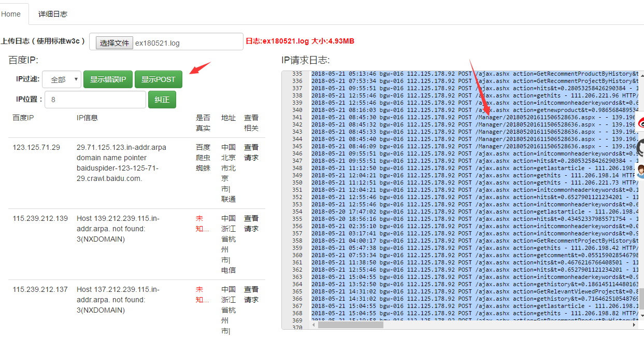Viewport: 644px width, 337px height.
Task: Click 未知... status for 115.239.212.137
Action: 203,294
